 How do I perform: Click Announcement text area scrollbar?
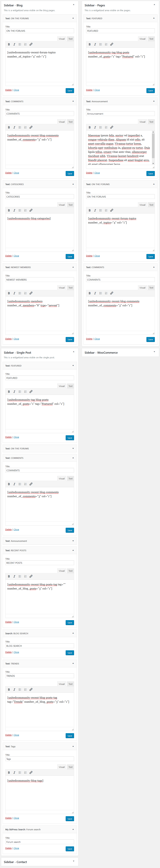click(x=153, y=148)
